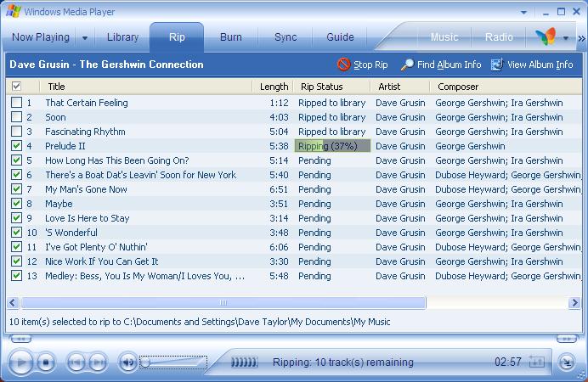The height and width of the screenshot is (382, 588).
Task: Show more tabs with double chevron
Action: (x=581, y=38)
